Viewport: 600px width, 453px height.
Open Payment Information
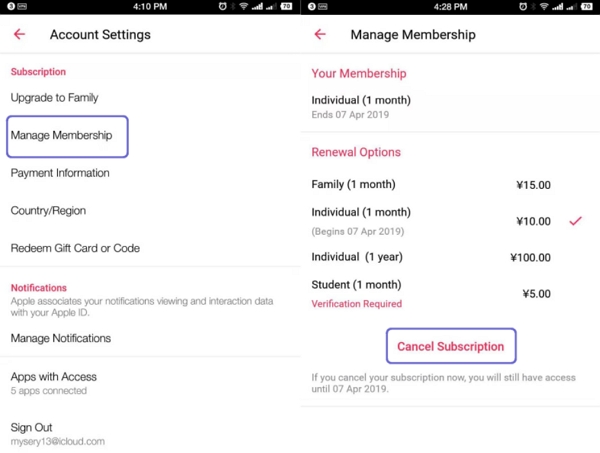pyautogui.click(x=60, y=173)
